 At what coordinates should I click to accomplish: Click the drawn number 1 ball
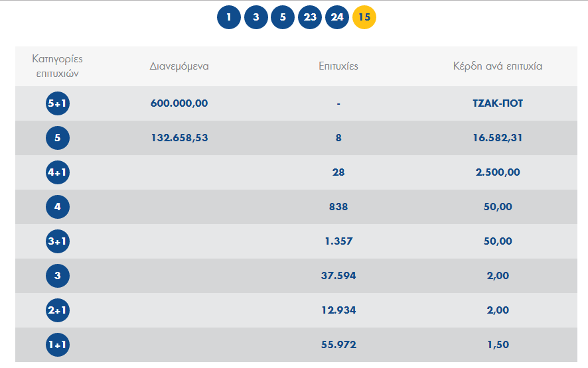pyautogui.click(x=228, y=17)
